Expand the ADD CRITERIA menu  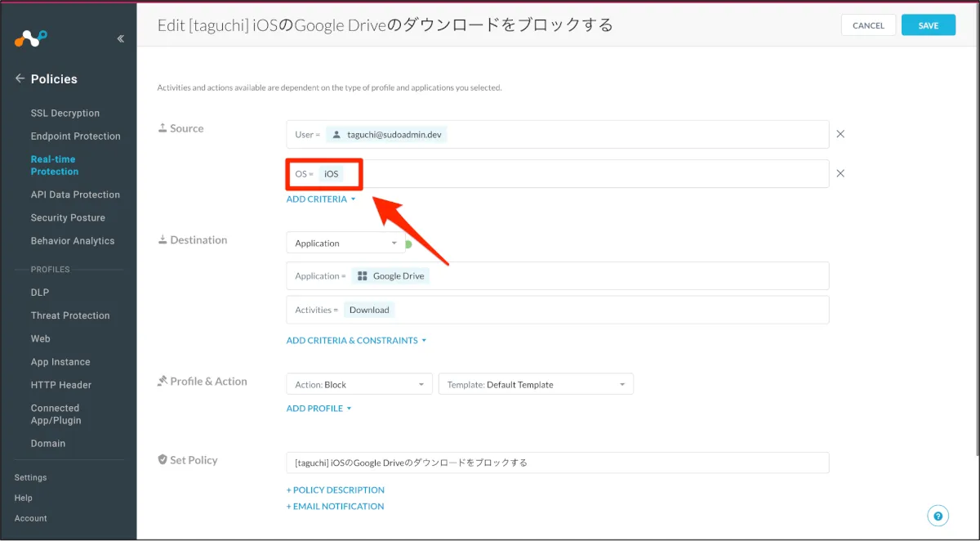[321, 199]
